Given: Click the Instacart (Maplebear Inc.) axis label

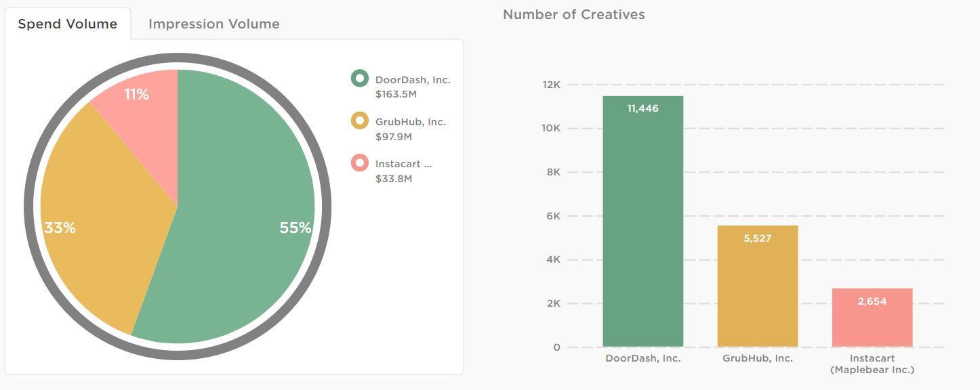Looking at the screenshot, I should tap(872, 364).
